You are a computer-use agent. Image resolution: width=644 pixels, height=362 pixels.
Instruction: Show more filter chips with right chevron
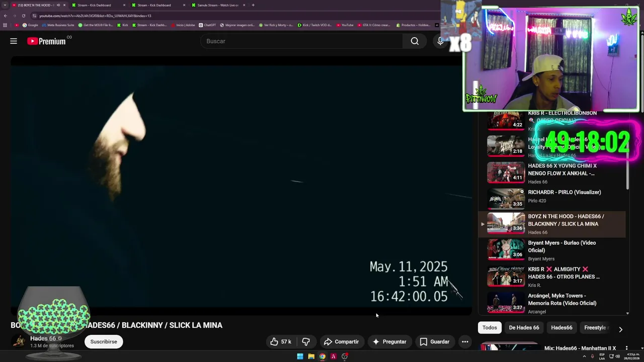coord(620,329)
